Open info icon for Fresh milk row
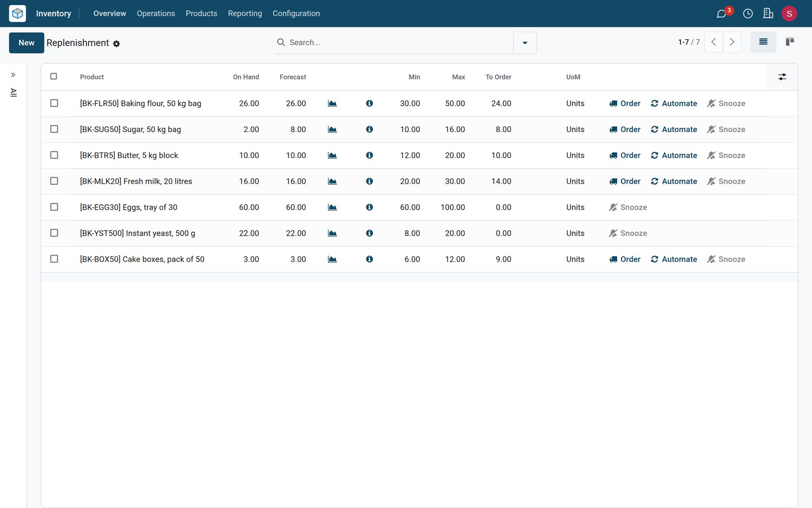 pos(369,181)
